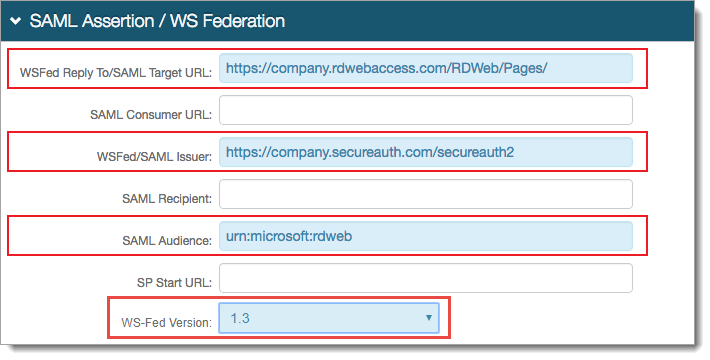
Task: Click the SAML Assertion / WS Federation header title
Action: (157, 21)
